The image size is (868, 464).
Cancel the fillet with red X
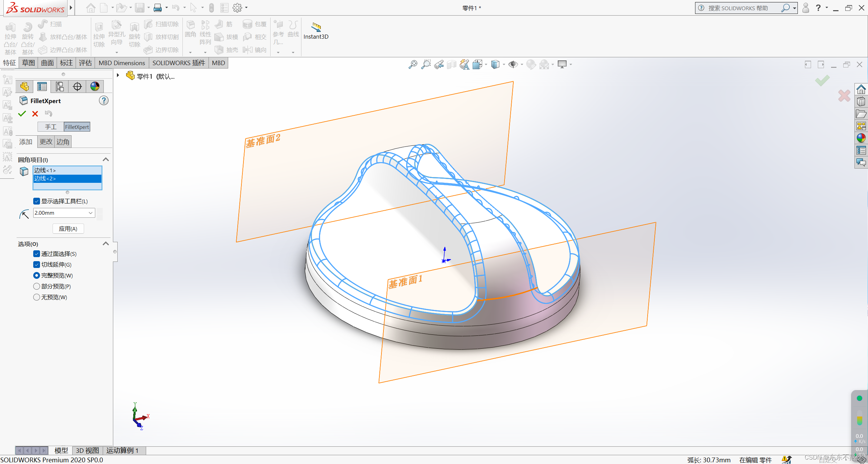(x=35, y=114)
